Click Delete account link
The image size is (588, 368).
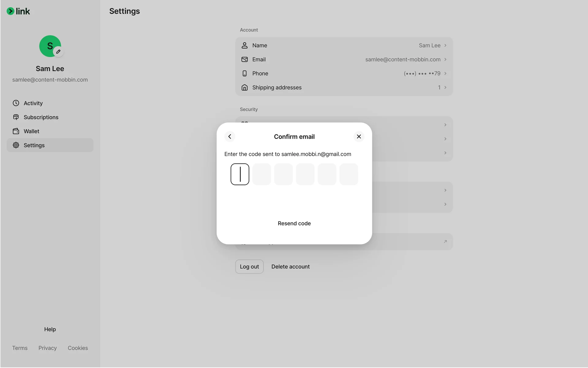point(290,266)
